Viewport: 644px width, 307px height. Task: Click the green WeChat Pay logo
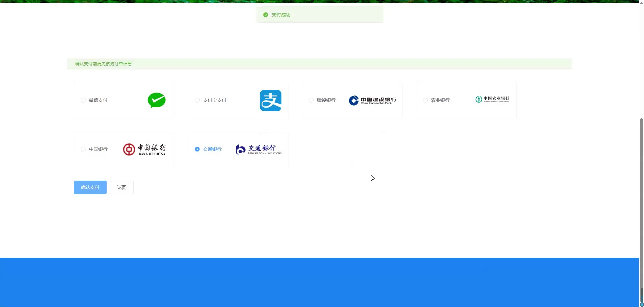[157, 100]
